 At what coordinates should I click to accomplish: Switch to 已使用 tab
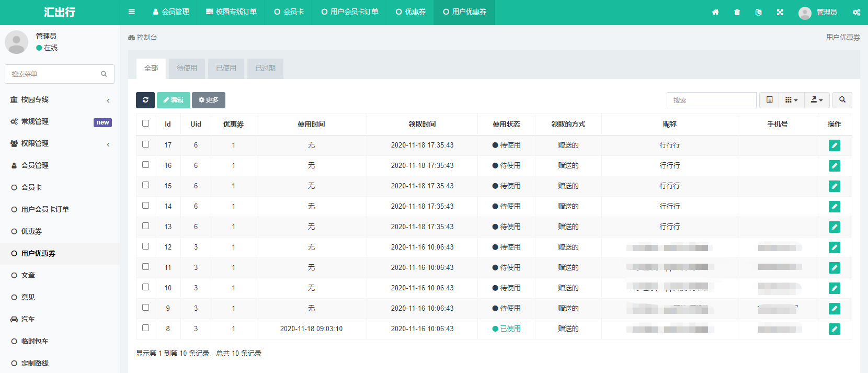(226, 69)
